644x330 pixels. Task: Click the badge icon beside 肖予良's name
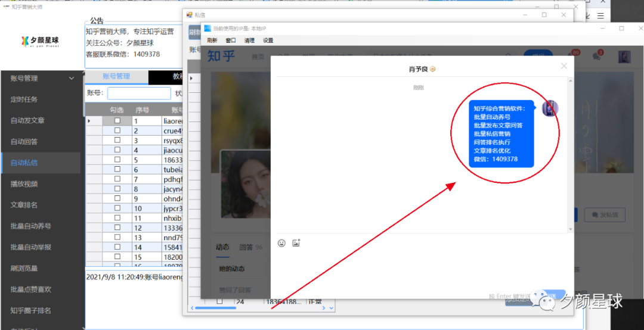coord(432,69)
